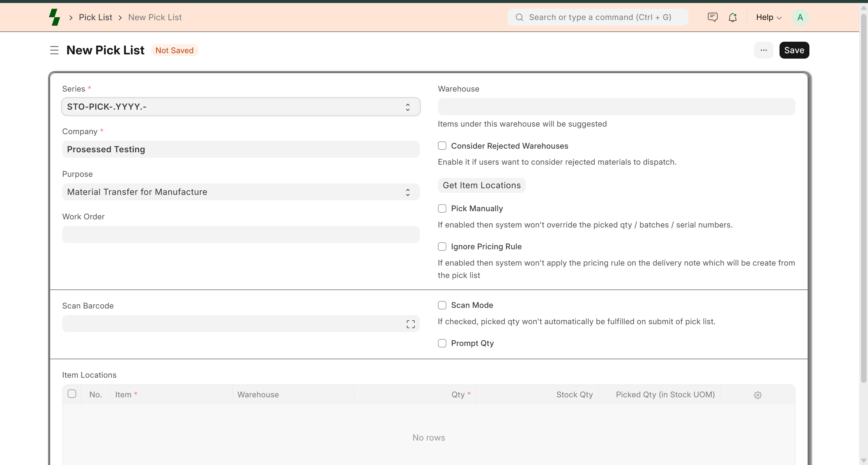Save the new pick list
This screenshot has height=465, width=868.
(794, 50)
